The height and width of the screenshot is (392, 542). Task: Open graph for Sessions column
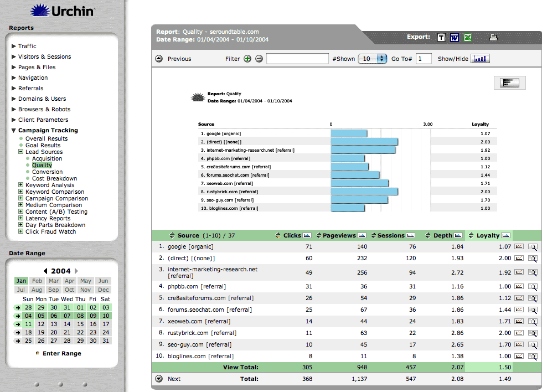pyautogui.click(x=410, y=236)
